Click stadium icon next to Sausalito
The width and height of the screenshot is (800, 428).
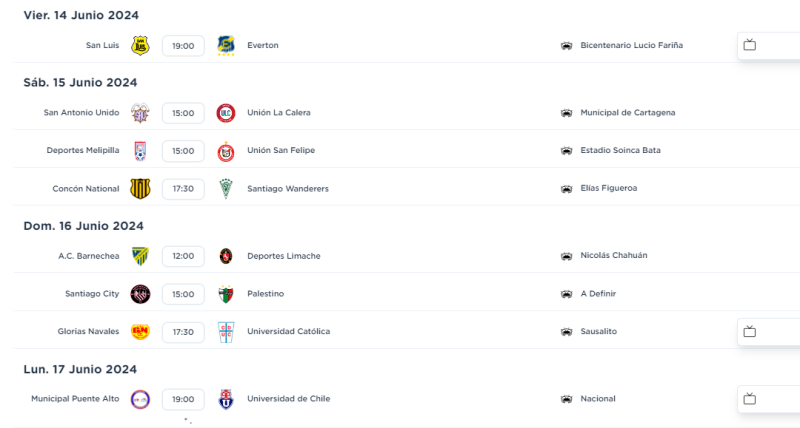(x=566, y=332)
